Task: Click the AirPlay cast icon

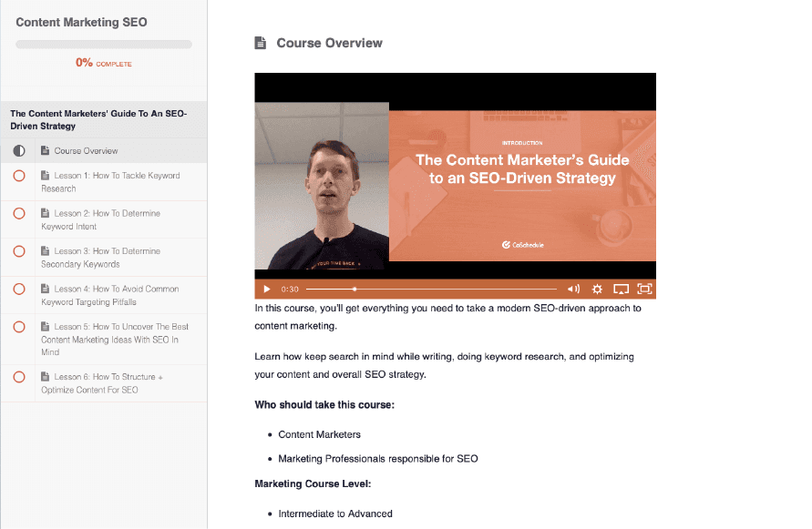Action: click(x=621, y=290)
